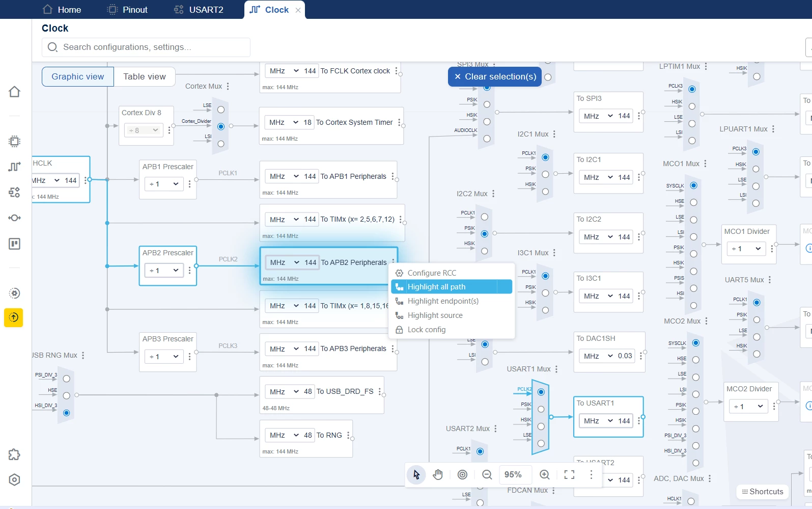The image size is (812, 509).
Task: Open the MCO1 Divider dropdown
Action: pos(746,249)
